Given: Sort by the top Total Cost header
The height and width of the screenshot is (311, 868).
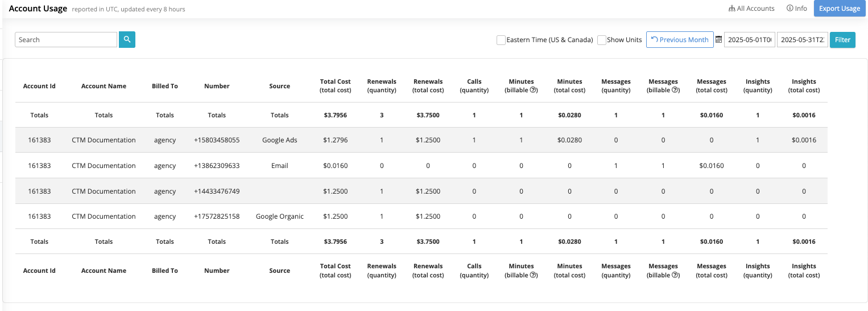Looking at the screenshot, I should tap(336, 86).
